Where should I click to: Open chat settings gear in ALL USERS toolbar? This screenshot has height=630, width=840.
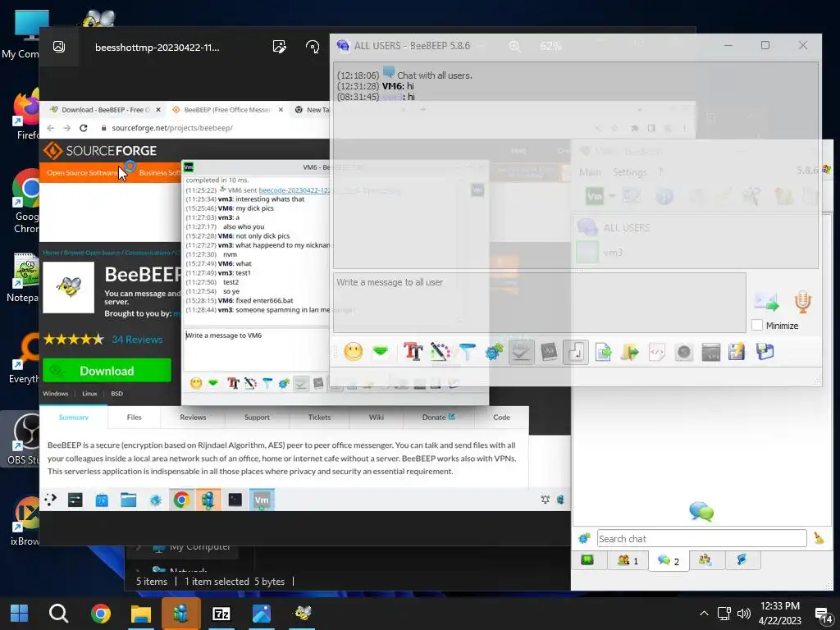click(x=494, y=352)
